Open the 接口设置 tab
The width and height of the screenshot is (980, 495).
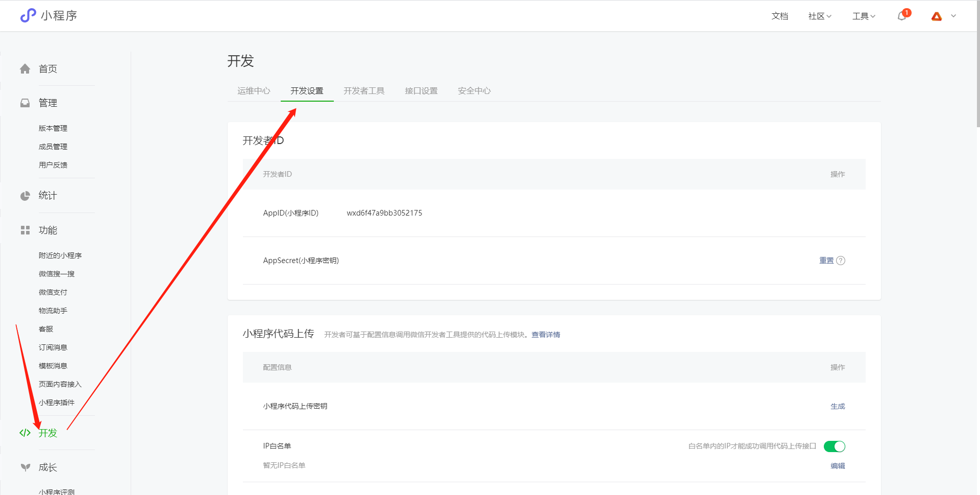coord(421,91)
